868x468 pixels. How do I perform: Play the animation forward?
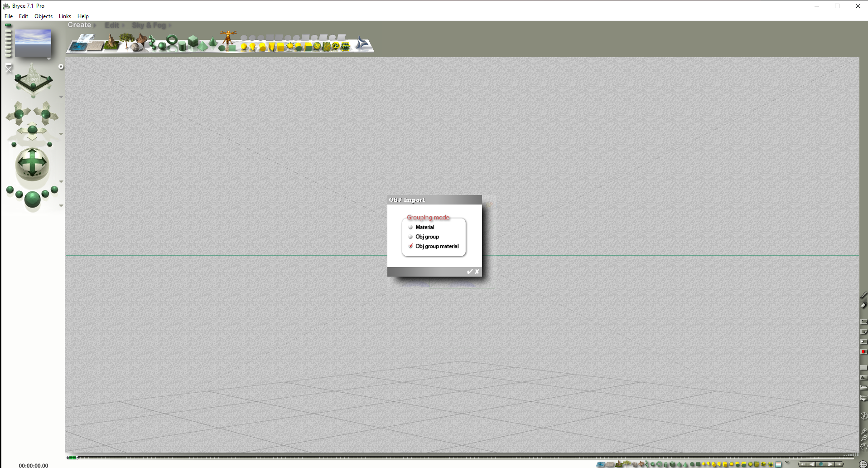coord(830,464)
